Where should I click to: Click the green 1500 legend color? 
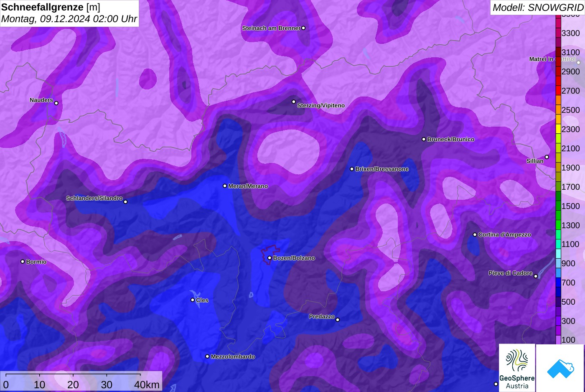tap(558, 206)
